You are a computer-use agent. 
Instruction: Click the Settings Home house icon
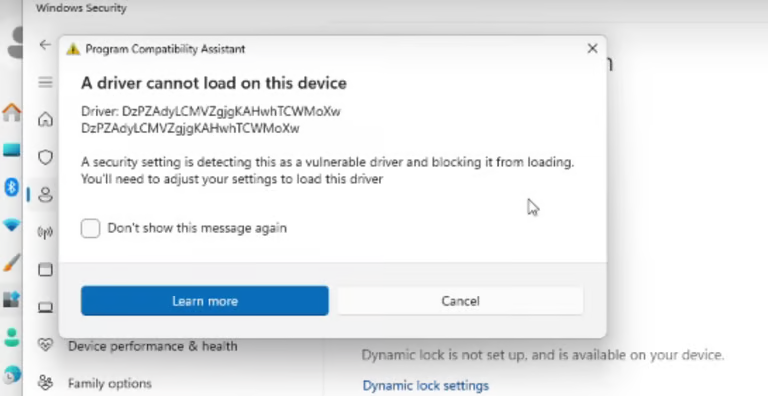click(x=11, y=112)
